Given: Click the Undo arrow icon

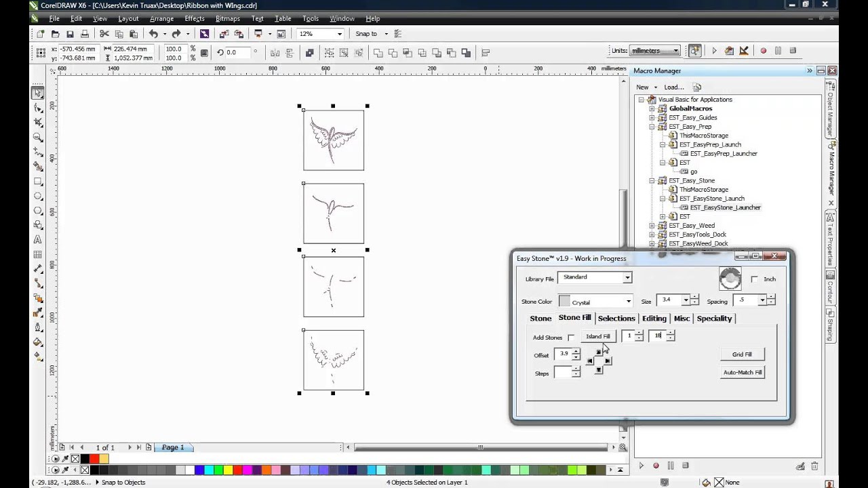Looking at the screenshot, I should pyautogui.click(x=153, y=34).
